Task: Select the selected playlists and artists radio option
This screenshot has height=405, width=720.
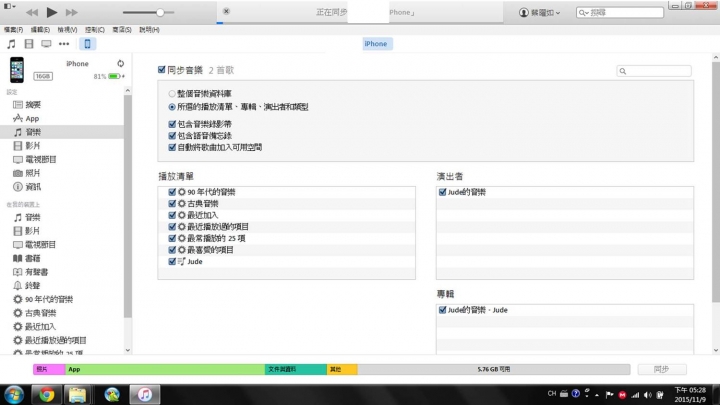Action: tap(172, 107)
